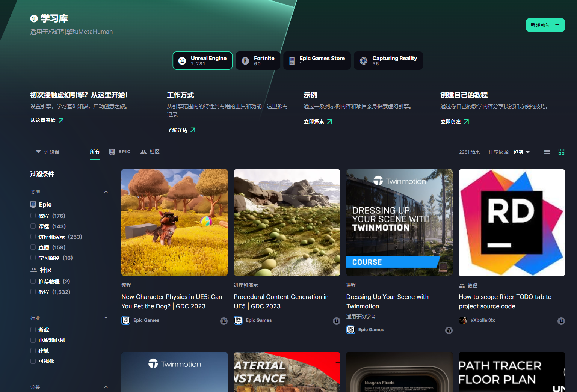Screen dimensions: 577x392
Task: Open the Niagara Fluids thumbnail
Action: (399, 372)
